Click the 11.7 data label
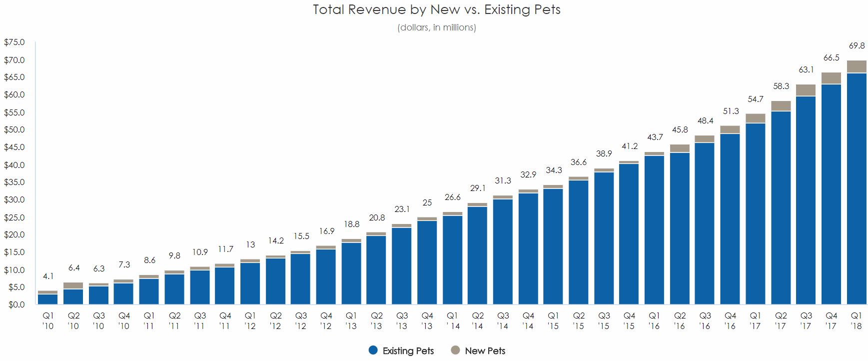The height and width of the screenshot is (361, 868). click(x=225, y=249)
